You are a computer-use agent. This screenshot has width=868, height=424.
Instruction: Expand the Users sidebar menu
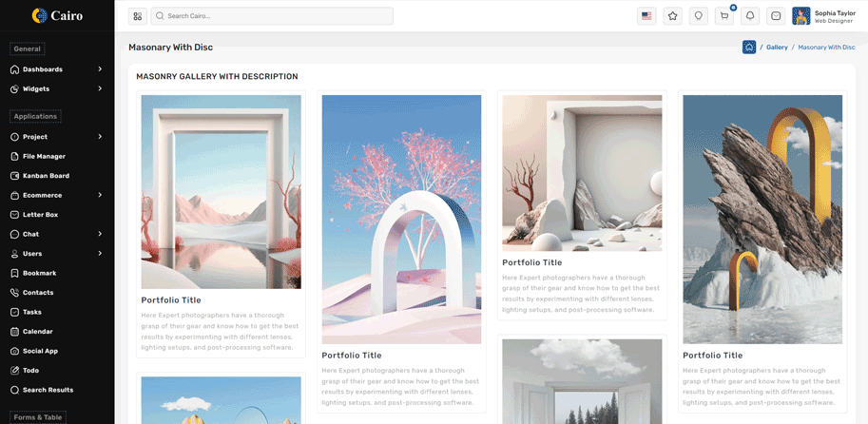point(57,254)
